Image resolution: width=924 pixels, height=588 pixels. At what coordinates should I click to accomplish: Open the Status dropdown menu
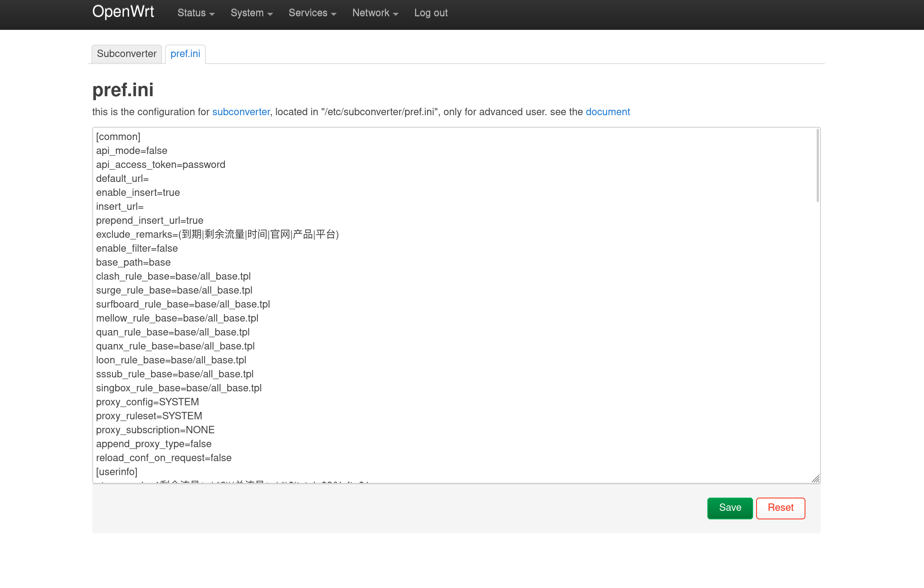pyautogui.click(x=196, y=13)
